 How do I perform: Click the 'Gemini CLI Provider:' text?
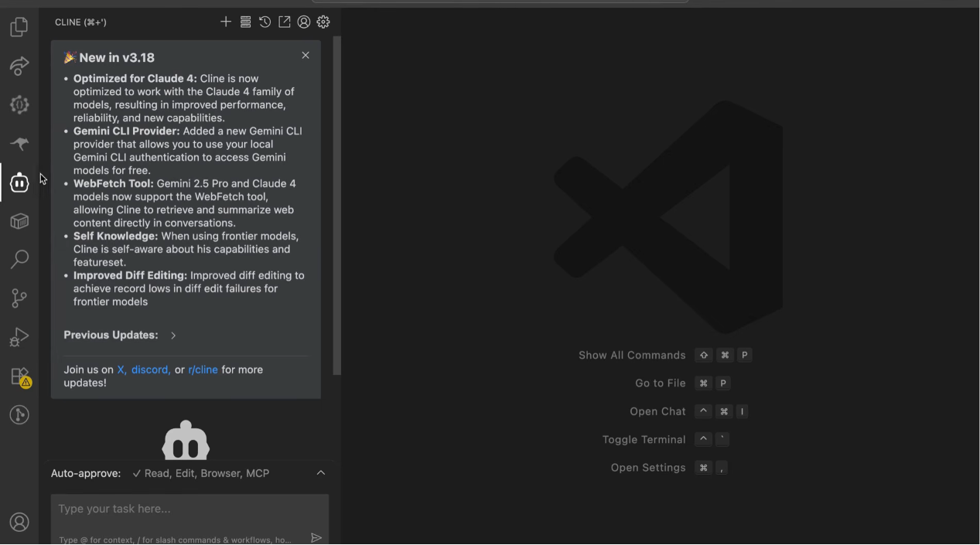pyautogui.click(x=127, y=131)
